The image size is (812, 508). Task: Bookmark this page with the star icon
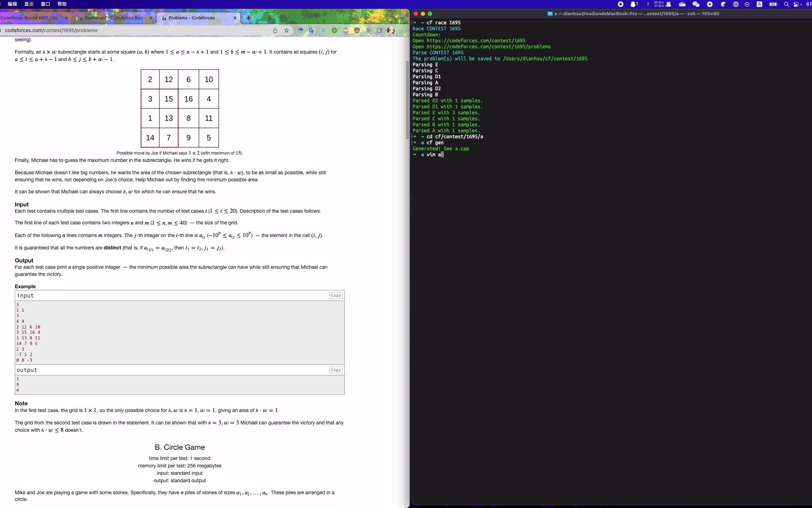(287, 30)
